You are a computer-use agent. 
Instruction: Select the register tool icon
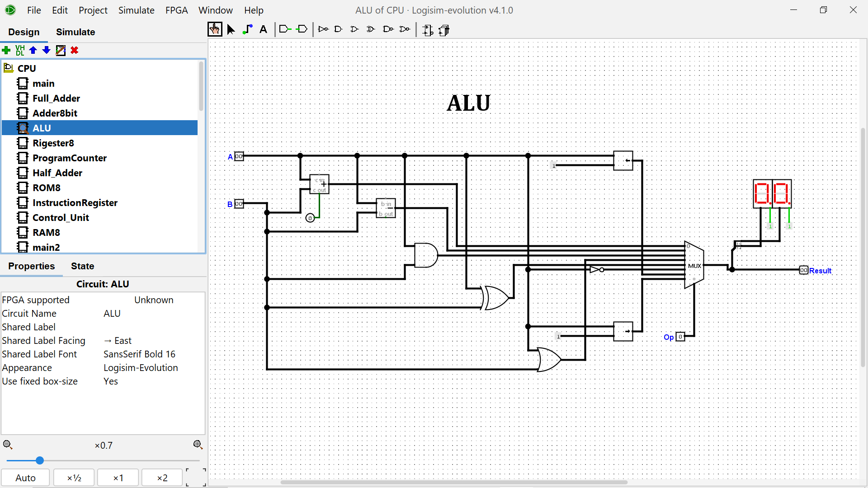click(444, 30)
